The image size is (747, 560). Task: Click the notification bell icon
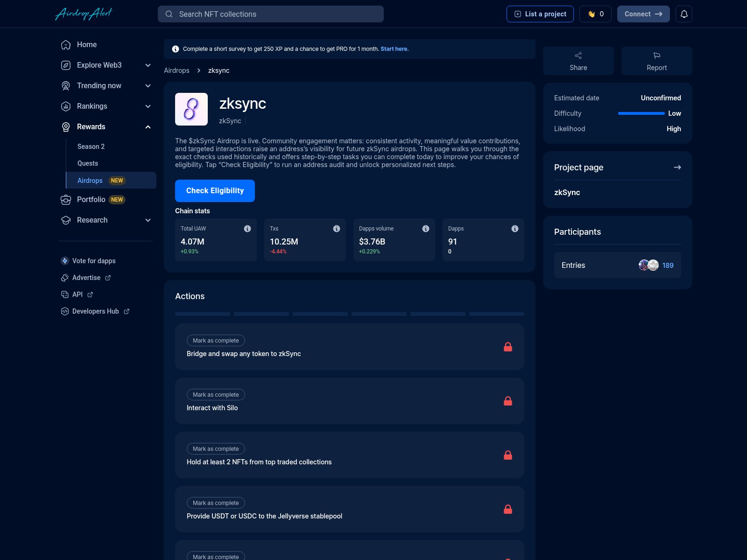(x=684, y=14)
